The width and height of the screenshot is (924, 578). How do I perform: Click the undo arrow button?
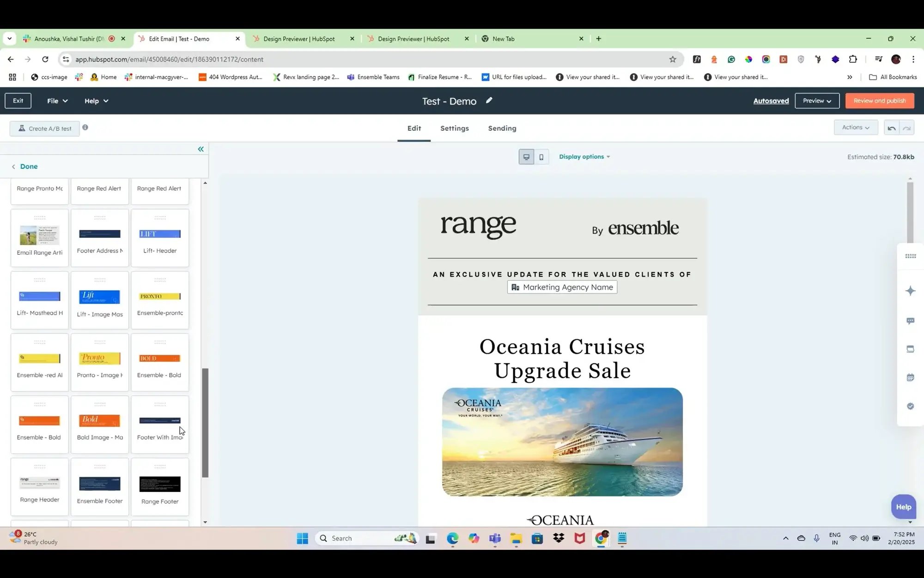tap(892, 128)
